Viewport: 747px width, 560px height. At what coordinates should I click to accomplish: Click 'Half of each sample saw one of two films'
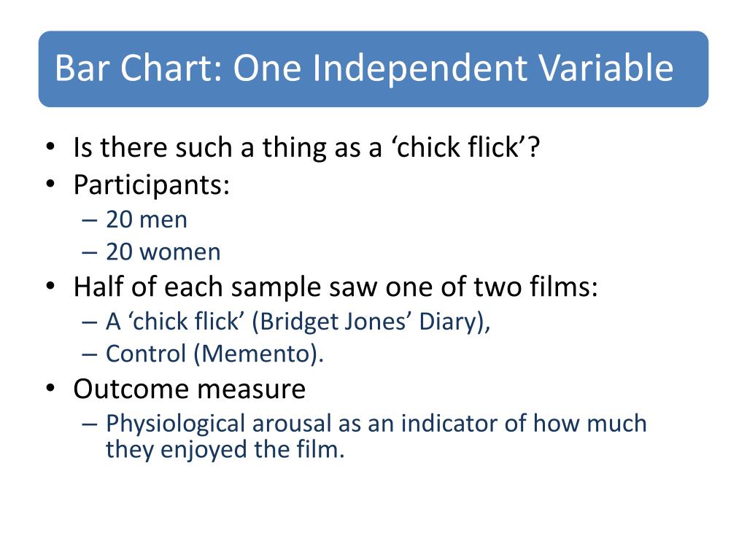(x=336, y=287)
